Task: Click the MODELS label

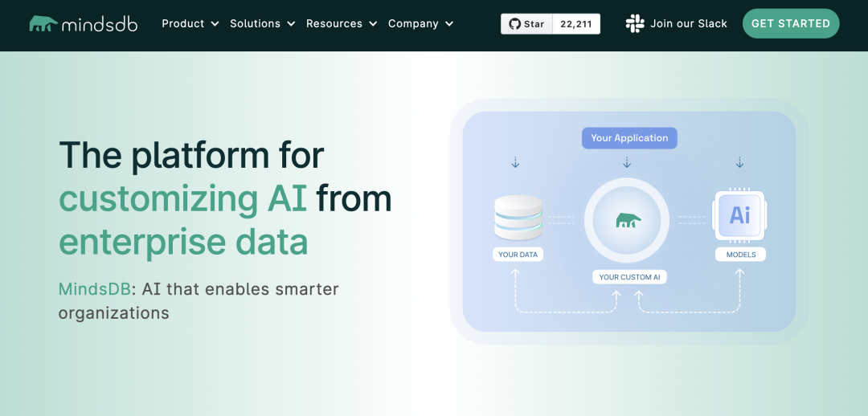Action: coord(741,255)
